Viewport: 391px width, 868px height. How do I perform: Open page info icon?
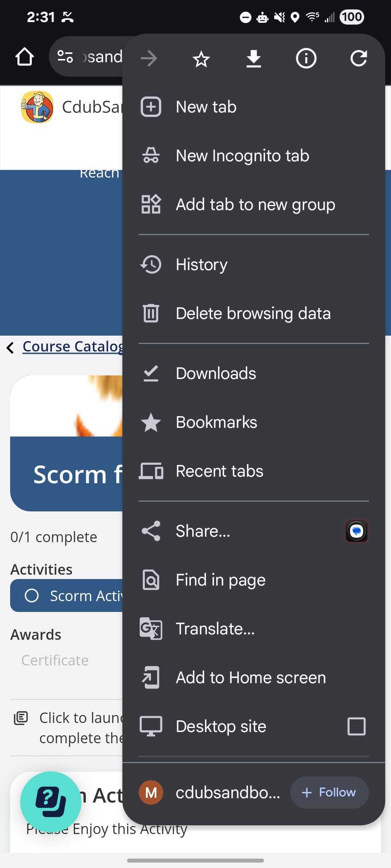[306, 58]
